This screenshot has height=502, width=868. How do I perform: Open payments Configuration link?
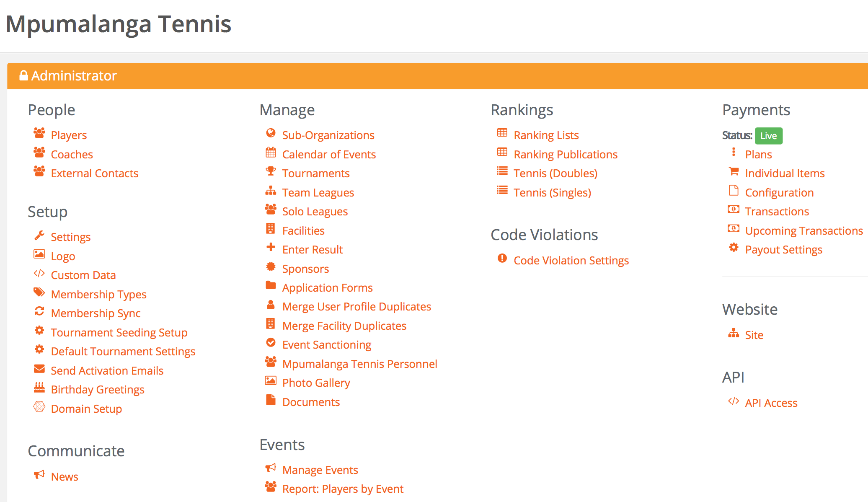(x=780, y=192)
